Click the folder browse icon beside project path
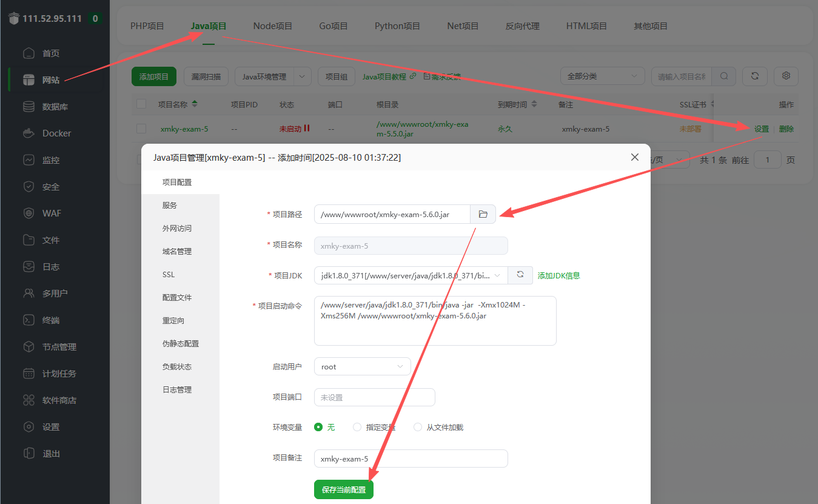 pyautogui.click(x=483, y=214)
